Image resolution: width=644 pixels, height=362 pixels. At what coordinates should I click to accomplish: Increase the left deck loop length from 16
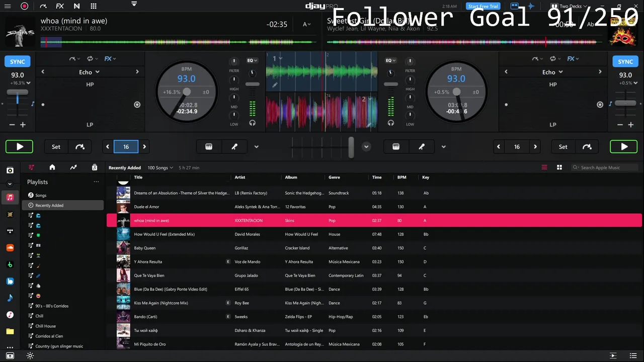144,147
